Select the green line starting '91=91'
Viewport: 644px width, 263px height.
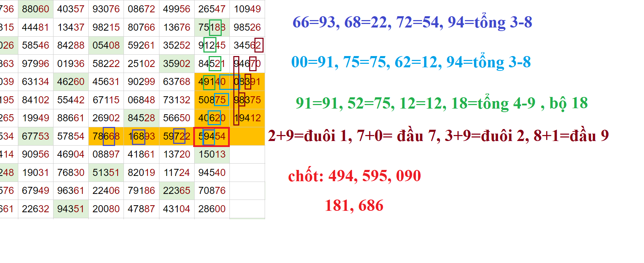442,103
